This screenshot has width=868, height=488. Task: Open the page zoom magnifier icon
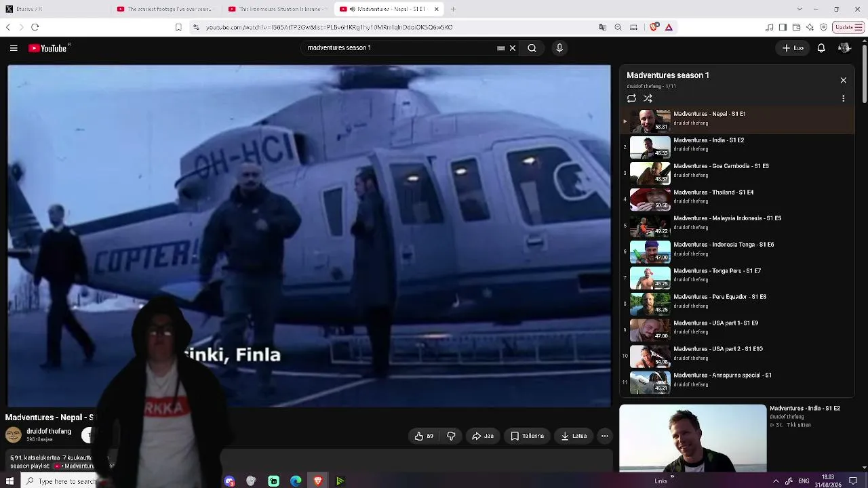618,27
